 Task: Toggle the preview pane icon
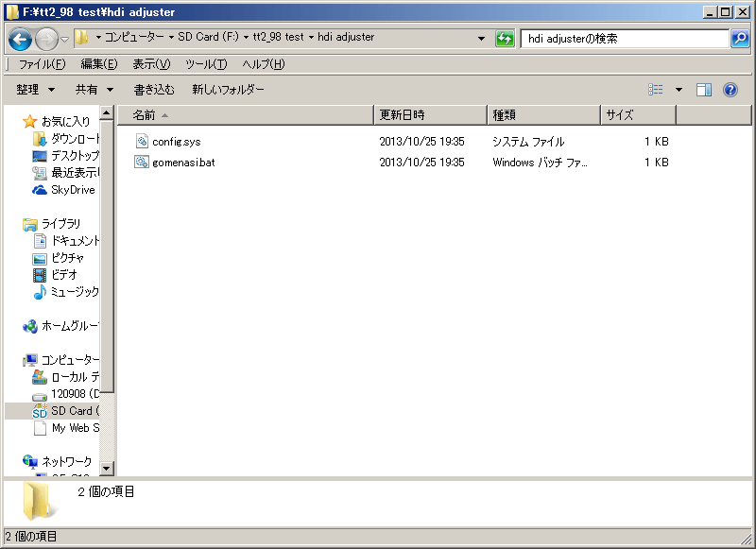tap(704, 90)
